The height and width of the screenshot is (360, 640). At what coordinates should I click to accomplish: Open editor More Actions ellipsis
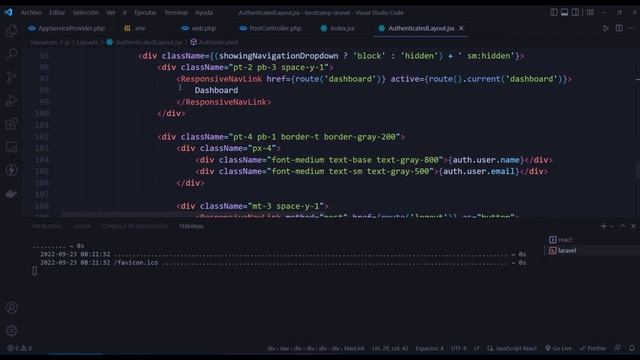point(631,28)
